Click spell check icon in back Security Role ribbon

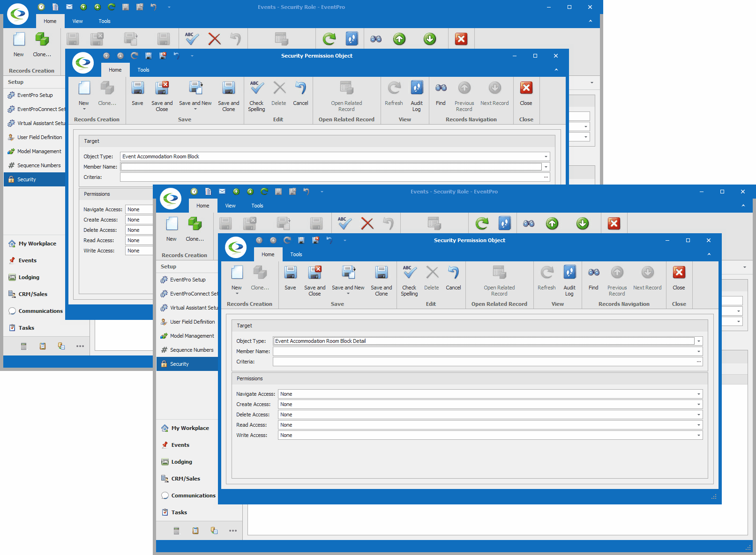point(192,39)
